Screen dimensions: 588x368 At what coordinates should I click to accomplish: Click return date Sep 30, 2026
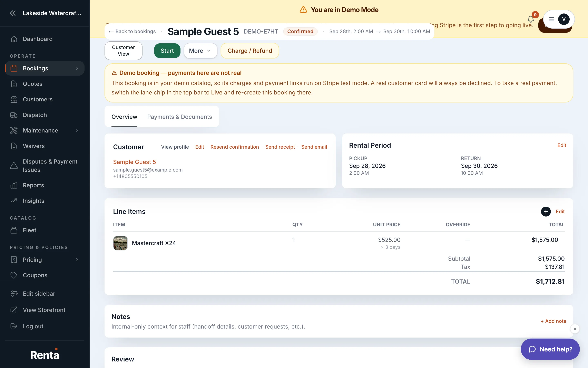[479, 166]
